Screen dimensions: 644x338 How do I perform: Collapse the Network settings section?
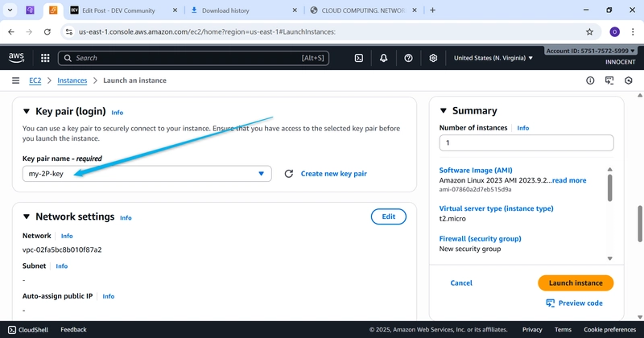[x=26, y=216]
